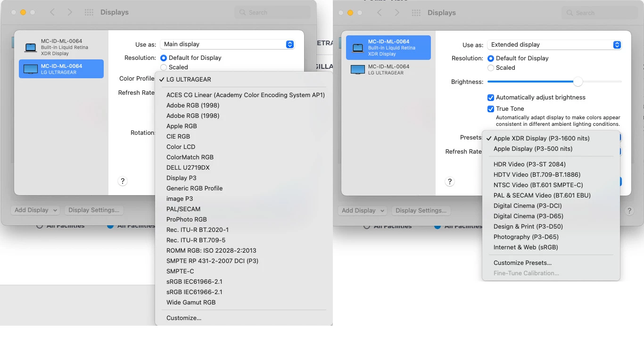Open Use as Main display dropdown
This screenshot has width=644, height=362.
click(227, 44)
